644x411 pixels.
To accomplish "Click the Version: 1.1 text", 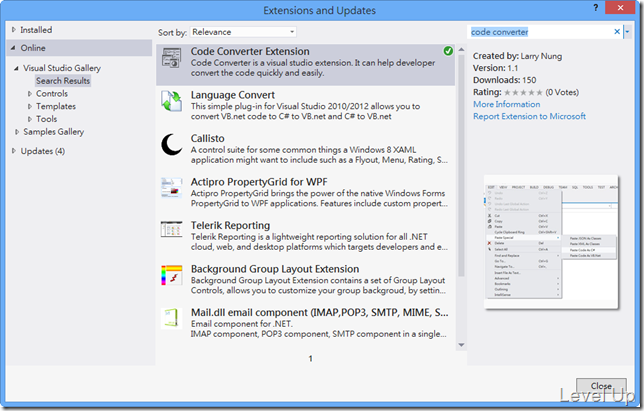I will point(495,68).
